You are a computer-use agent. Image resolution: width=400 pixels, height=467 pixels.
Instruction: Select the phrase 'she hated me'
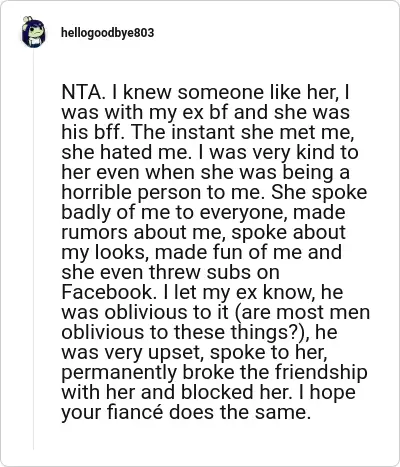pos(124,152)
